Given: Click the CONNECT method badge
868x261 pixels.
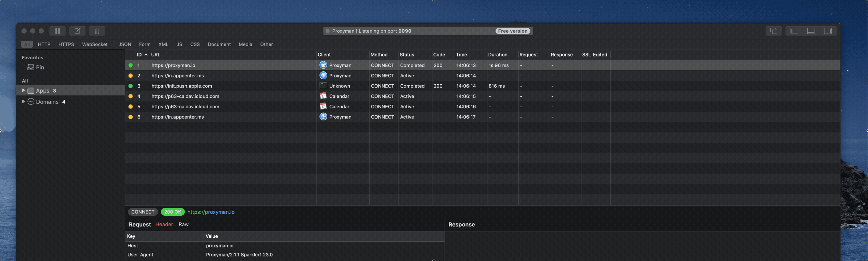Looking at the screenshot, I should 143,212.
